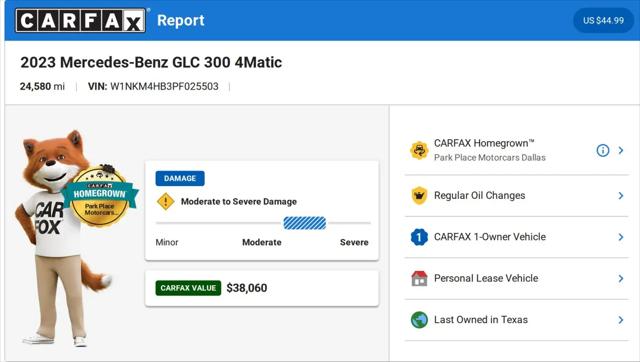
Task: Open the Personal Lease Vehicle label
Action: [x=486, y=278]
